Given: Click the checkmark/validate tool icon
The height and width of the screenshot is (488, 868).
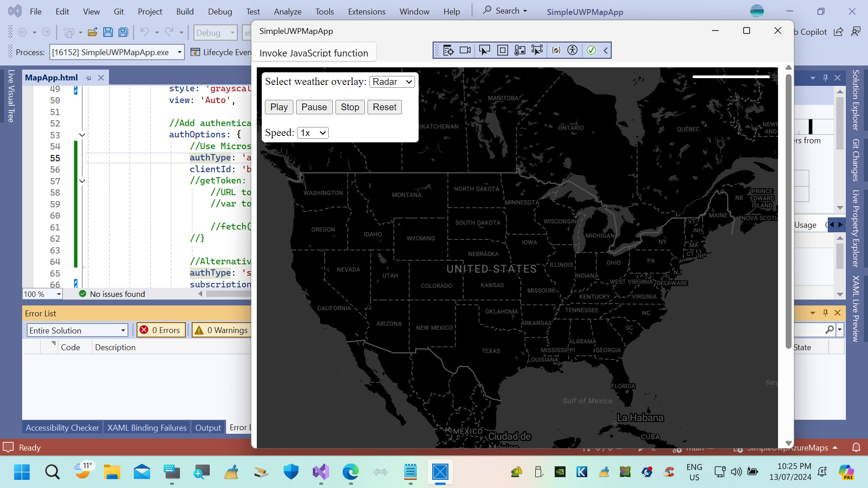Looking at the screenshot, I should click(x=591, y=50).
